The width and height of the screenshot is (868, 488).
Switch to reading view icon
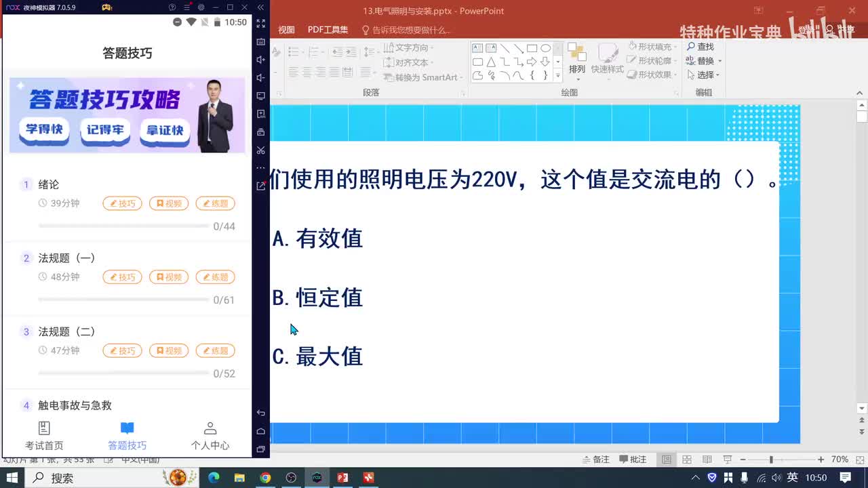pos(707,460)
